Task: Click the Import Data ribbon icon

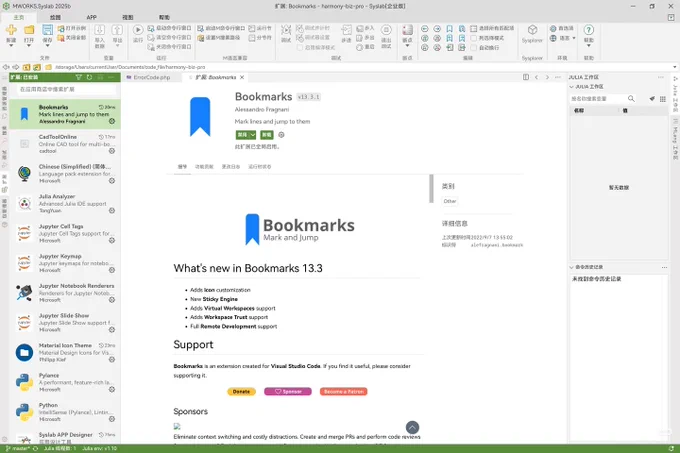Action: point(99,29)
